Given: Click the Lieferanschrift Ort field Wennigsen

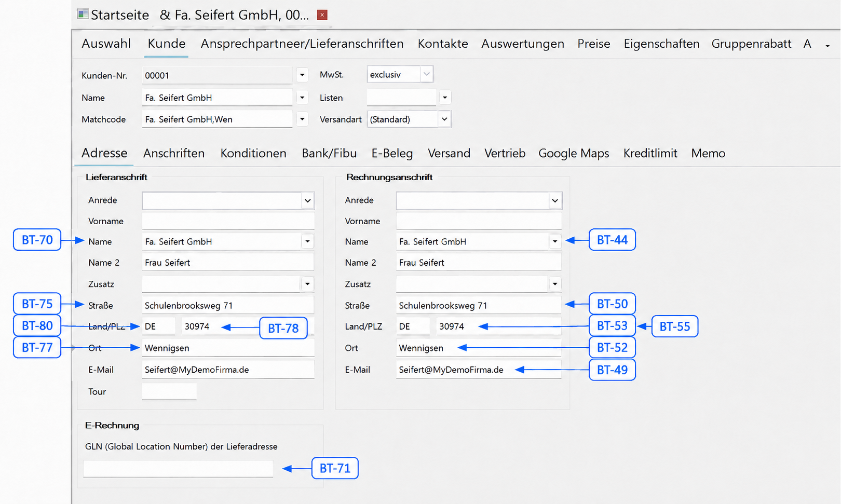Looking at the screenshot, I should (228, 348).
